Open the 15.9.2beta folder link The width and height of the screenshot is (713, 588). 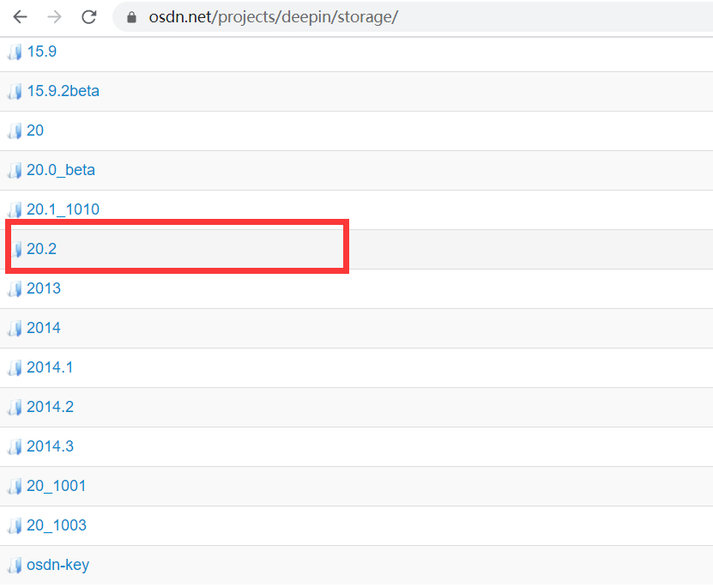tap(63, 91)
